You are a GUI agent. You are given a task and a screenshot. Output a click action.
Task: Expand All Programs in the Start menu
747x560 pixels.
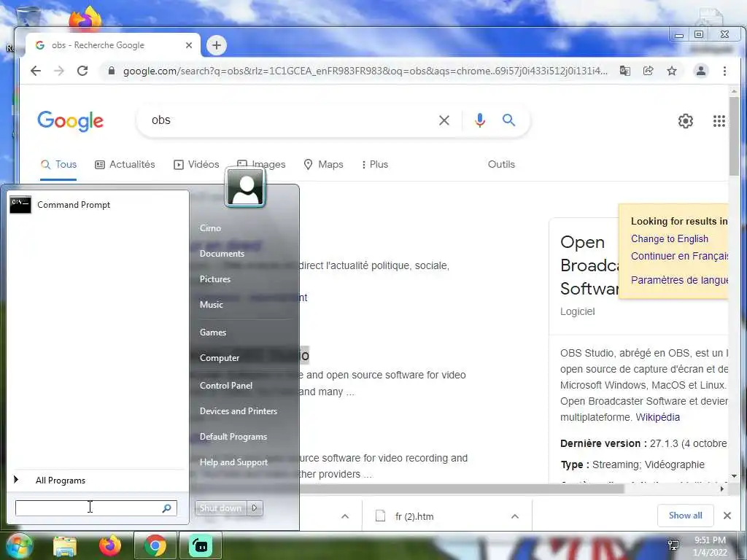coord(61,481)
